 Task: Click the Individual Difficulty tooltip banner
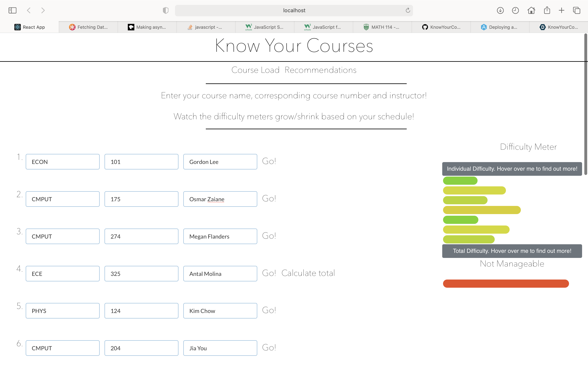[x=512, y=169]
